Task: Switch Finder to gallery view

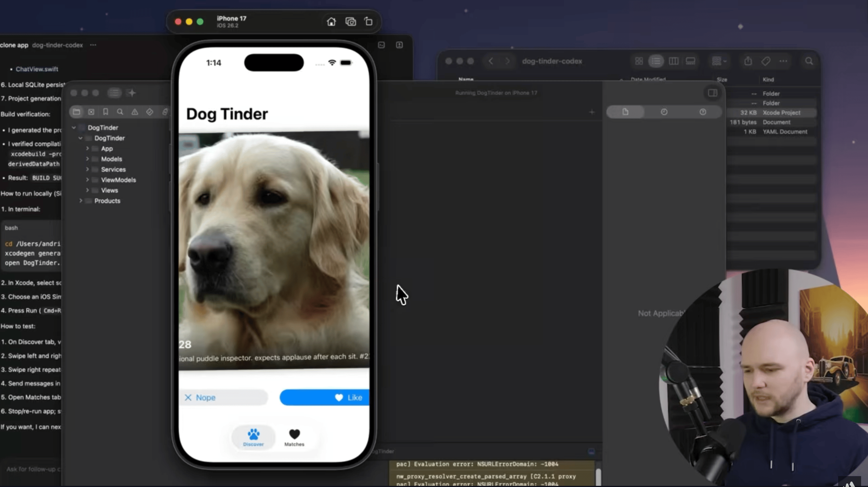Action: (x=691, y=61)
